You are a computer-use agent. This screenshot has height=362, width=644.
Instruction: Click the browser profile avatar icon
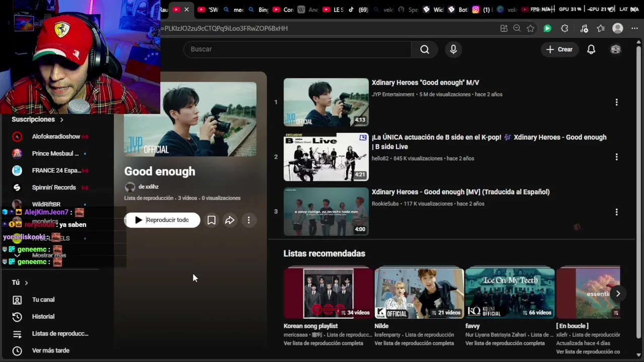pyautogui.click(x=618, y=29)
